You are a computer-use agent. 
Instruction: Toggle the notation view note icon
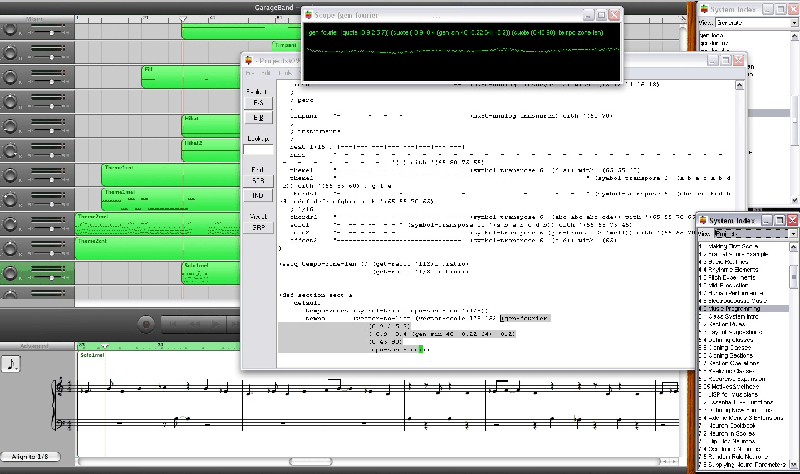(x=11, y=364)
